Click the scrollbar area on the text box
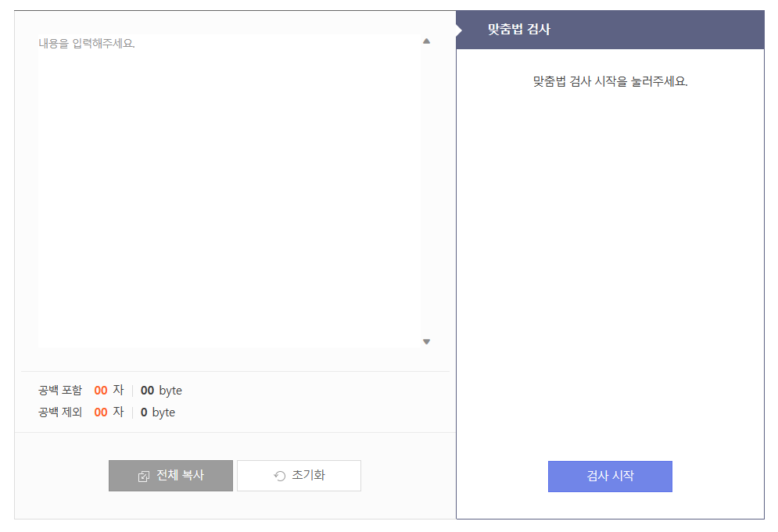 tap(426, 187)
